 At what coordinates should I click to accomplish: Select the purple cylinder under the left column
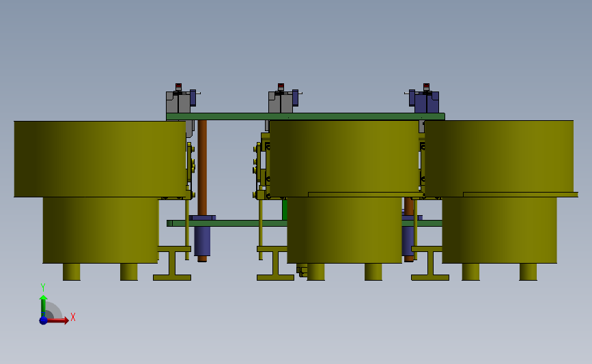click(x=202, y=241)
